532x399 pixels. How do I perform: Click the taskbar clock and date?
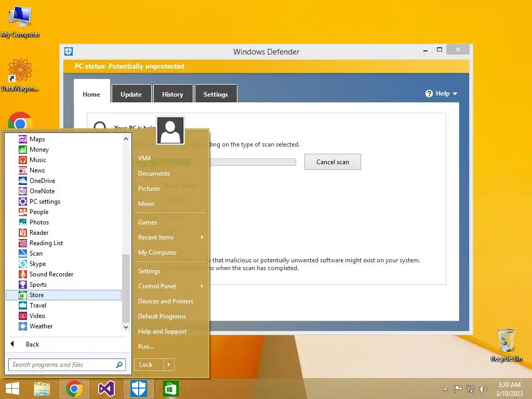pyautogui.click(x=509, y=389)
